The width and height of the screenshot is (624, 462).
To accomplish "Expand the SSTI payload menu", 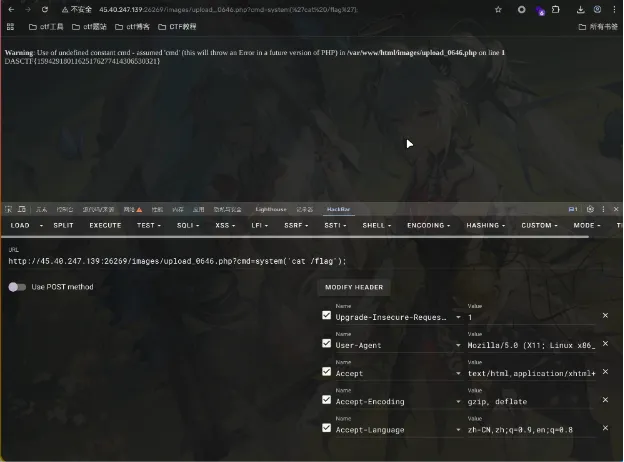I will pos(335,225).
